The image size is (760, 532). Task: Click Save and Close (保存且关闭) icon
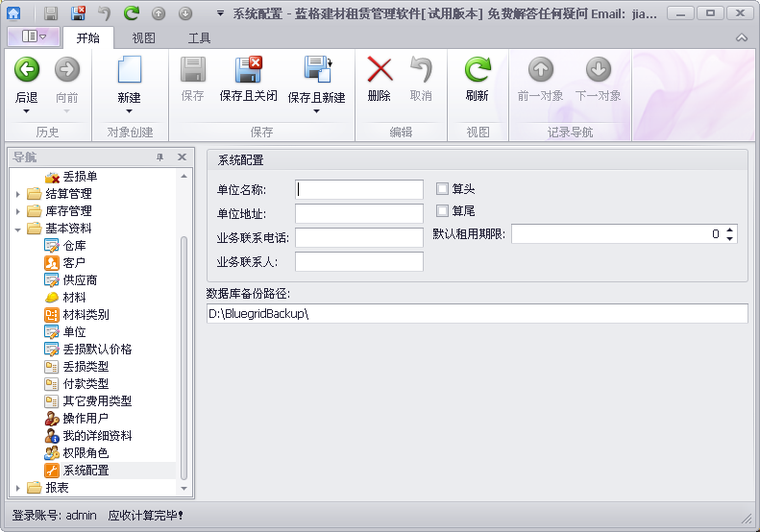coord(249,69)
